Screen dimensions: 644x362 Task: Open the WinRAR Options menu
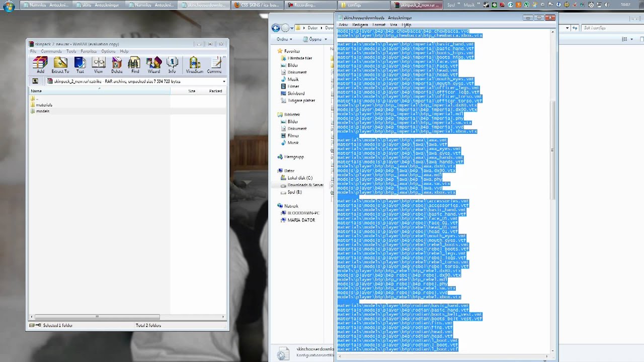[108, 51]
